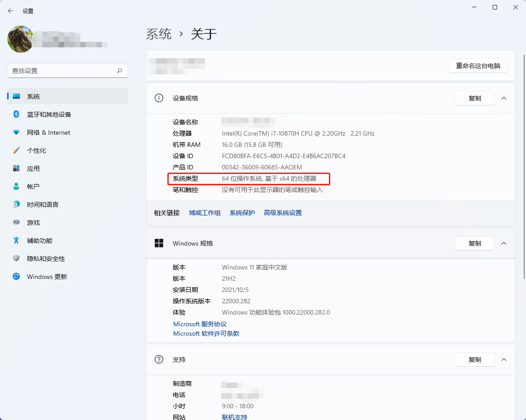Screen dimensions: 526x420
Task: Click the Windows 规格 logo icon
Action: (159, 243)
